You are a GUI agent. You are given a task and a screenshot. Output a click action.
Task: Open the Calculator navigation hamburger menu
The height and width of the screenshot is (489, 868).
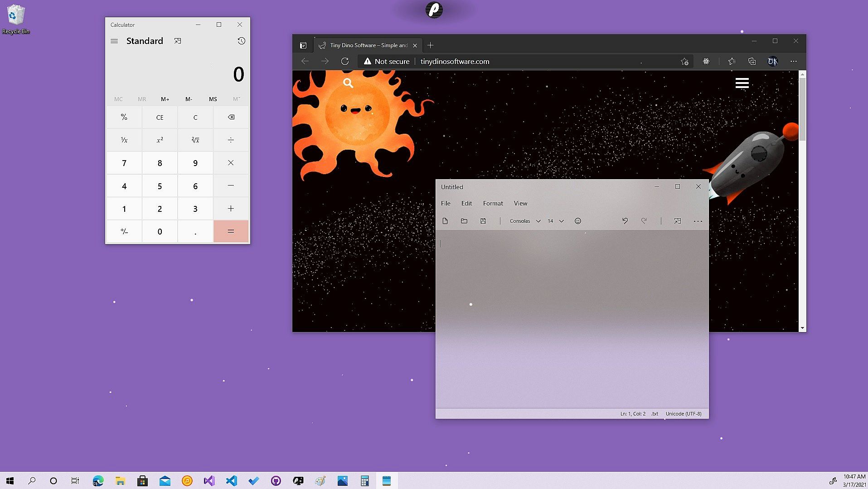point(114,41)
